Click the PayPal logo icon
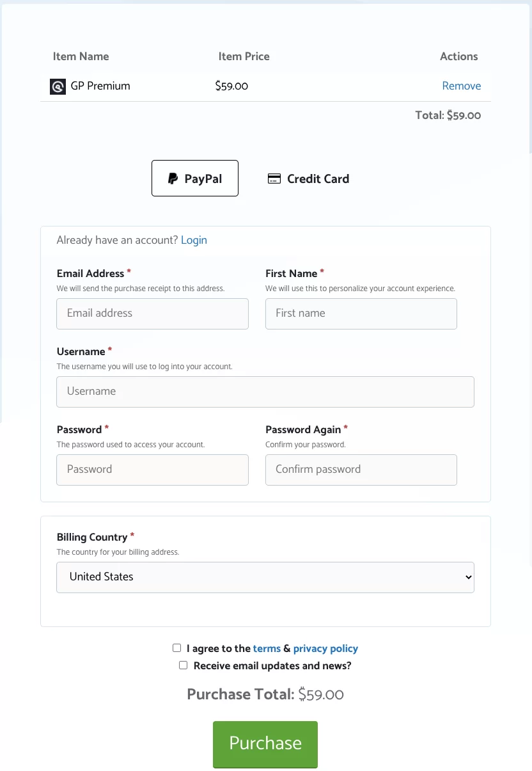The width and height of the screenshot is (532, 771). [x=173, y=179]
